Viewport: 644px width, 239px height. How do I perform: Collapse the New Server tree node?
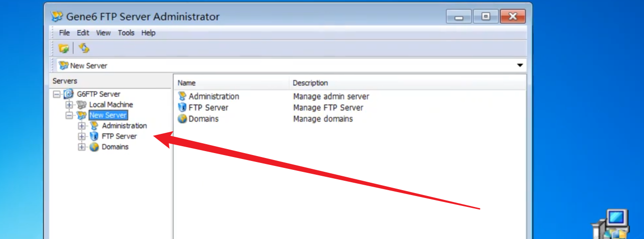tap(69, 116)
